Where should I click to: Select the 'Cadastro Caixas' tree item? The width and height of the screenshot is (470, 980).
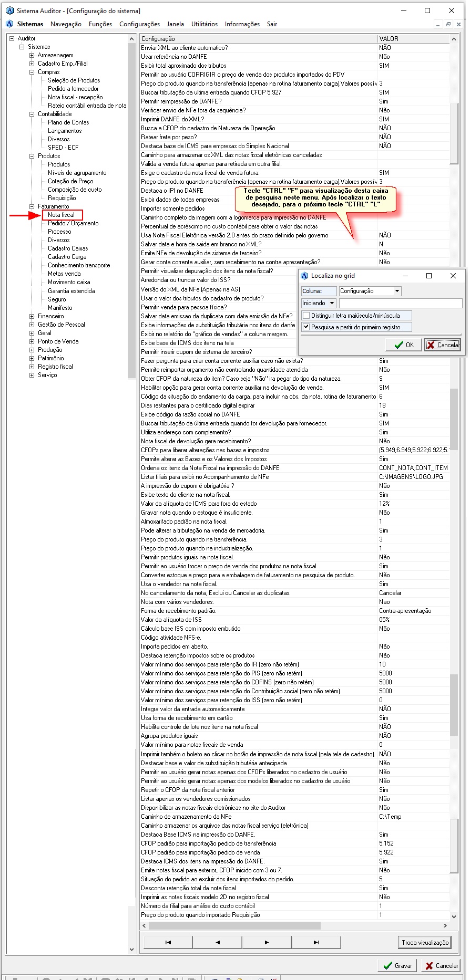coord(68,248)
